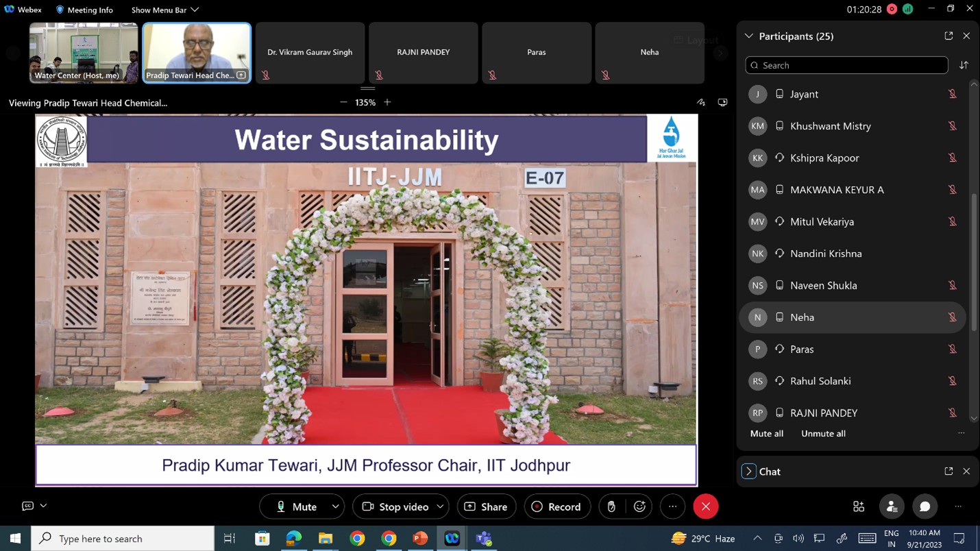Mute your microphone

[x=302, y=506]
